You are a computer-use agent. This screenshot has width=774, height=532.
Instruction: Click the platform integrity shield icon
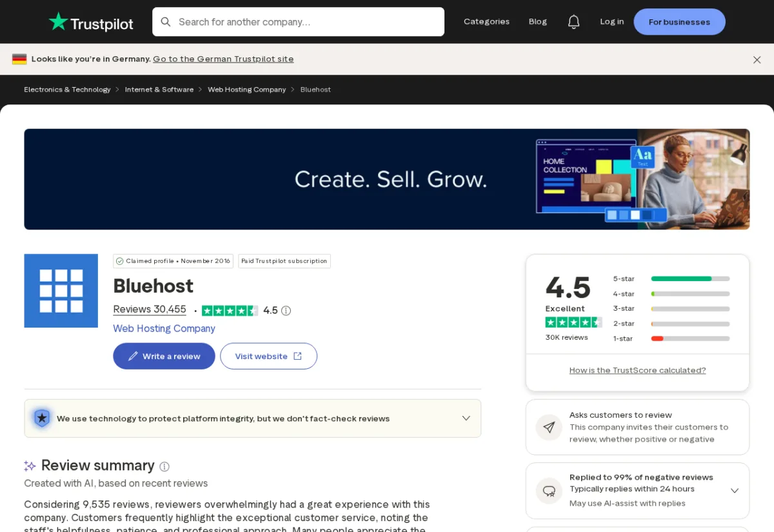pos(42,419)
